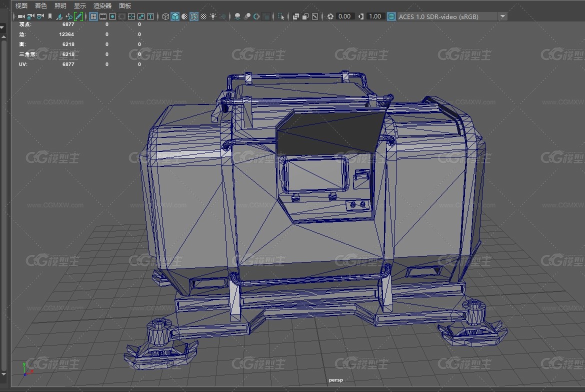Switch to Wireframe display cube icon
Image resolution: width=585 pixels, height=392 pixels.
(x=165, y=16)
